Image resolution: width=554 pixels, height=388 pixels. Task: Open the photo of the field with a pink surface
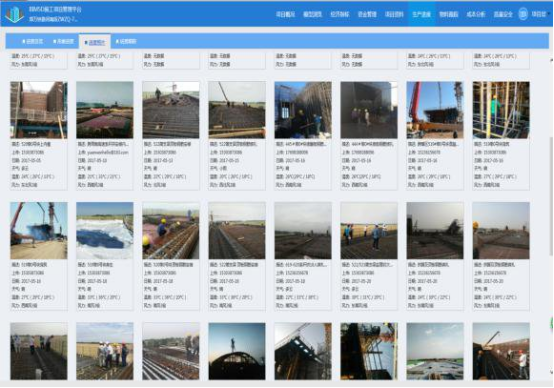click(105, 110)
